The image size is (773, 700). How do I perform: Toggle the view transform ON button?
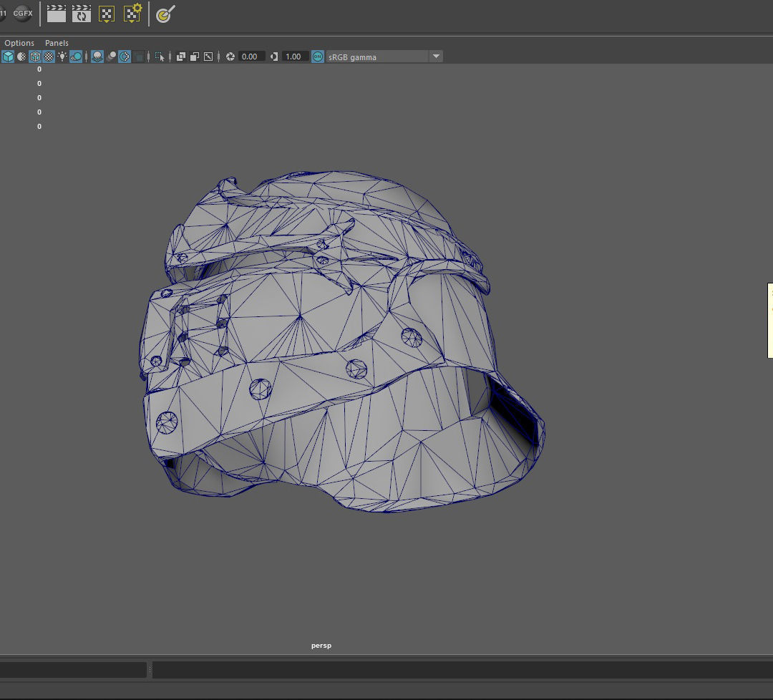318,57
